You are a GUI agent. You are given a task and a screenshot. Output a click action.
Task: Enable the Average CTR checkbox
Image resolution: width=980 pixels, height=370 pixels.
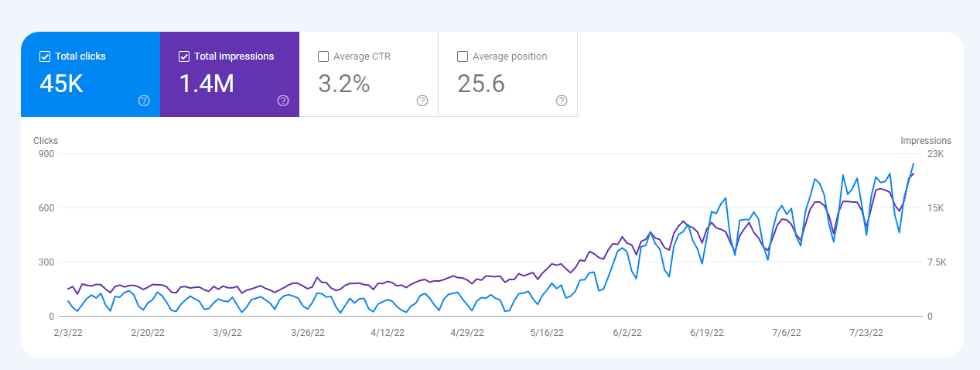coord(323,57)
